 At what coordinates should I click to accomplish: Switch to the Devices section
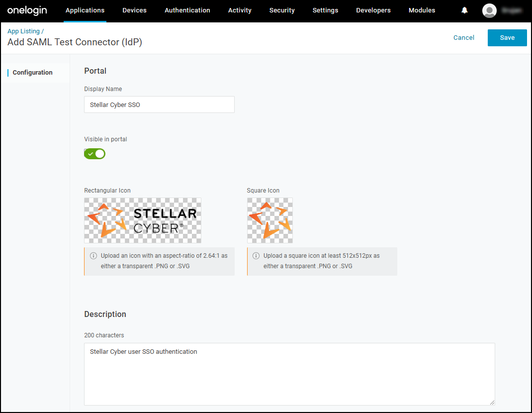[134, 10]
